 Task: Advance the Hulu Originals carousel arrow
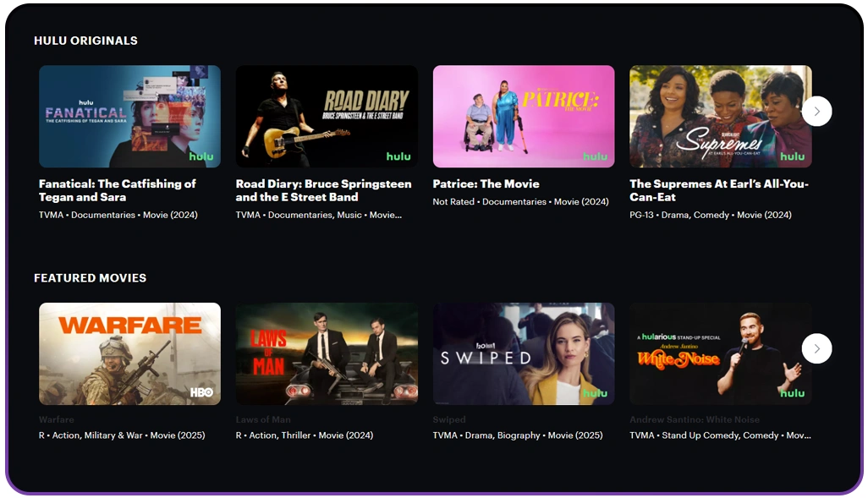pos(816,112)
